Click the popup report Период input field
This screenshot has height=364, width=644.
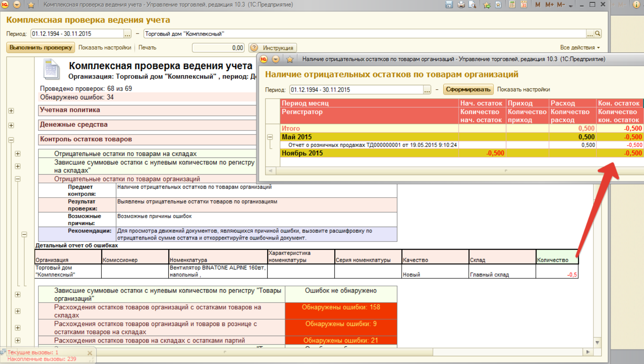356,90
